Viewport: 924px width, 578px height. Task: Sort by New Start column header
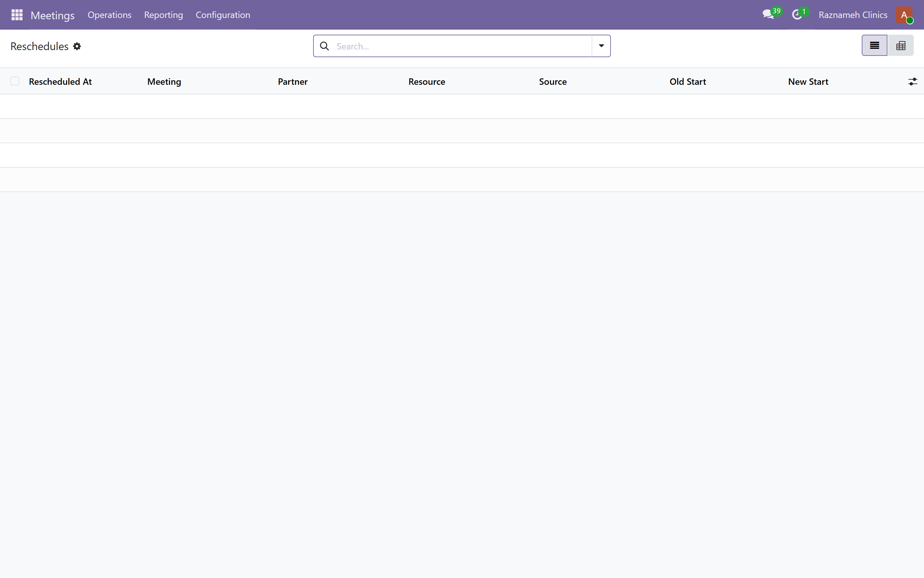click(808, 82)
